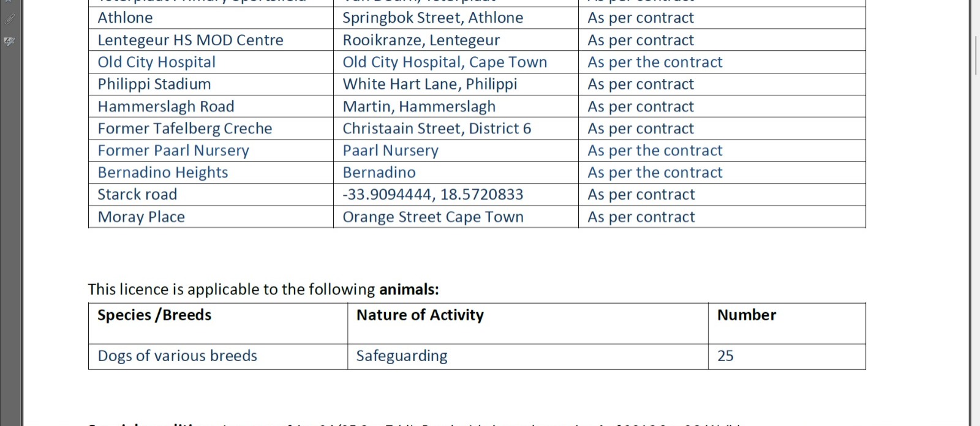980x426 pixels.
Task: Open the Bookmarks panel icon
Action: [9, 1]
